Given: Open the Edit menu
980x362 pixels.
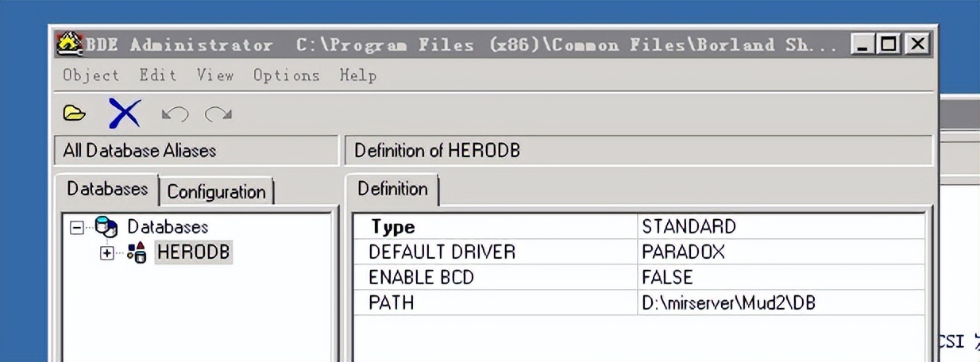Looking at the screenshot, I should coord(158,75).
